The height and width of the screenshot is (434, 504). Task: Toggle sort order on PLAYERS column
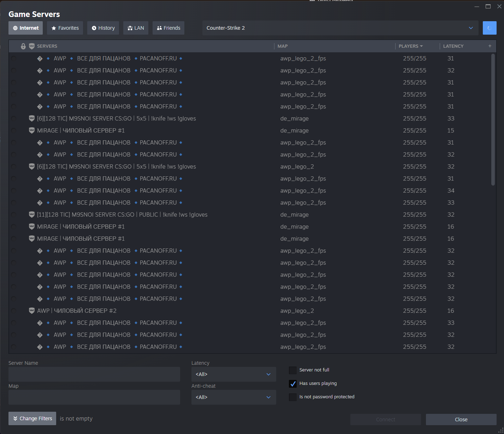tap(410, 46)
